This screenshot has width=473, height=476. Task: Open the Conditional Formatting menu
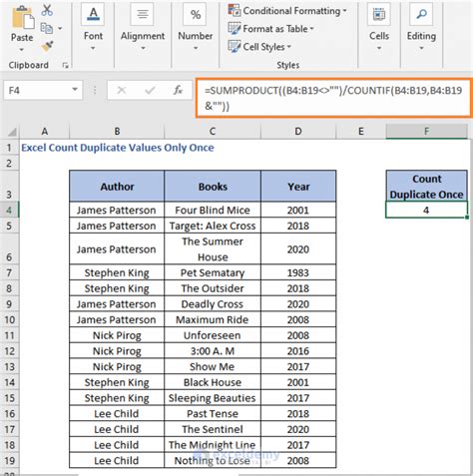(x=287, y=11)
